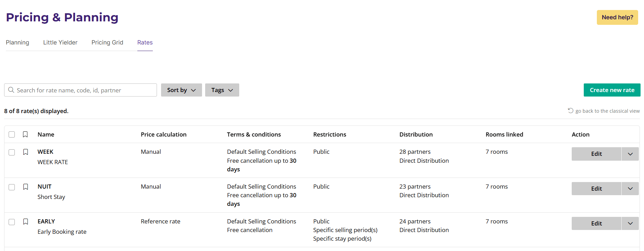Check the NUIT rate checkbox

tap(12, 187)
